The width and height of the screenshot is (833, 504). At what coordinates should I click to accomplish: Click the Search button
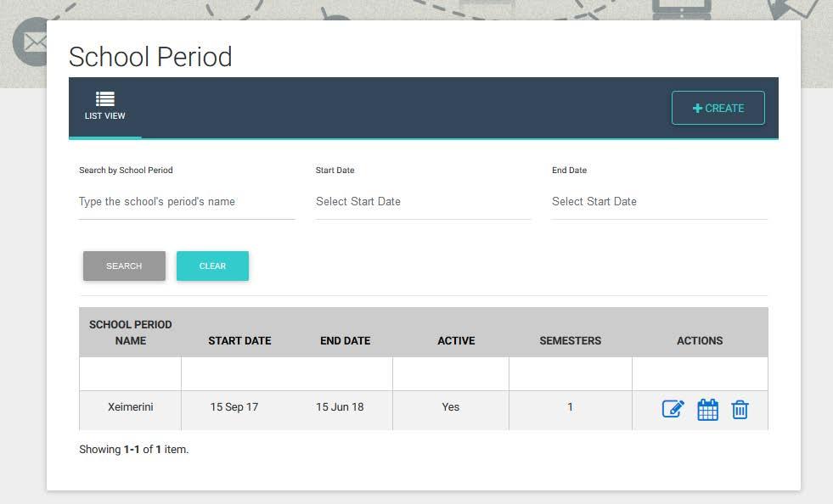pos(124,266)
